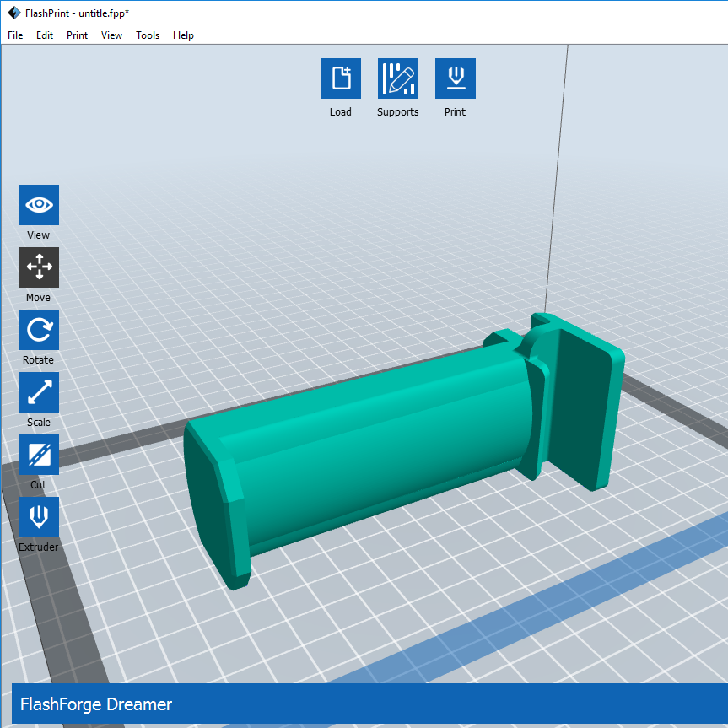
Task: Click the Supports label text
Action: coord(398,112)
